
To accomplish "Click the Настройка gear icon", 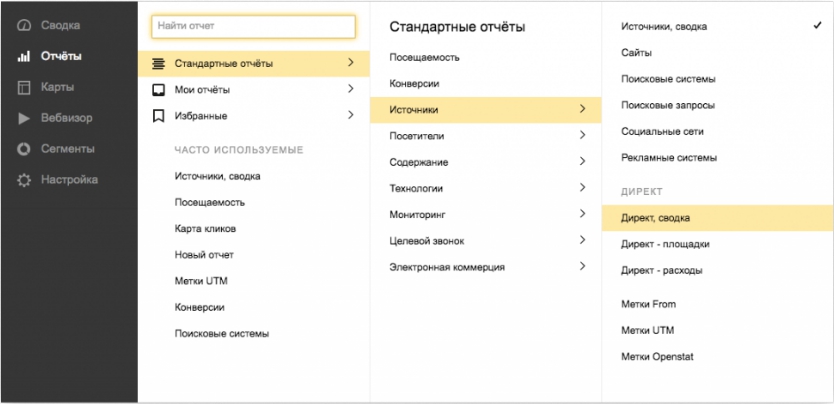I will pos(24,180).
